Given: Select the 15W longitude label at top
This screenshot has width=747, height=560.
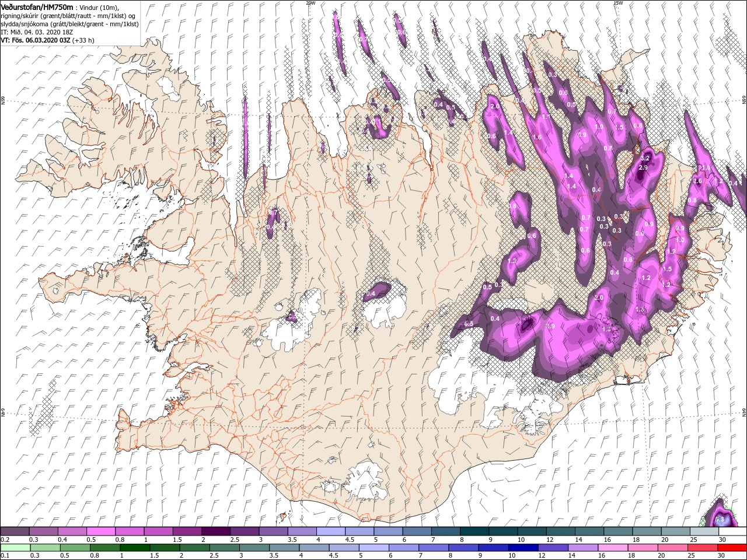Looking at the screenshot, I should coord(618,3).
